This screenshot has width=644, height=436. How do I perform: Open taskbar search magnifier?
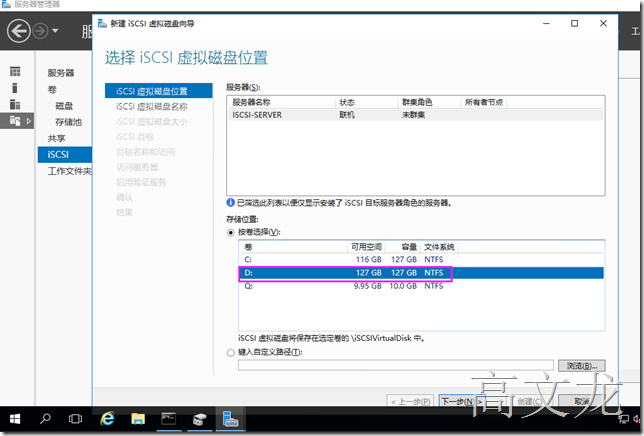click(x=45, y=419)
